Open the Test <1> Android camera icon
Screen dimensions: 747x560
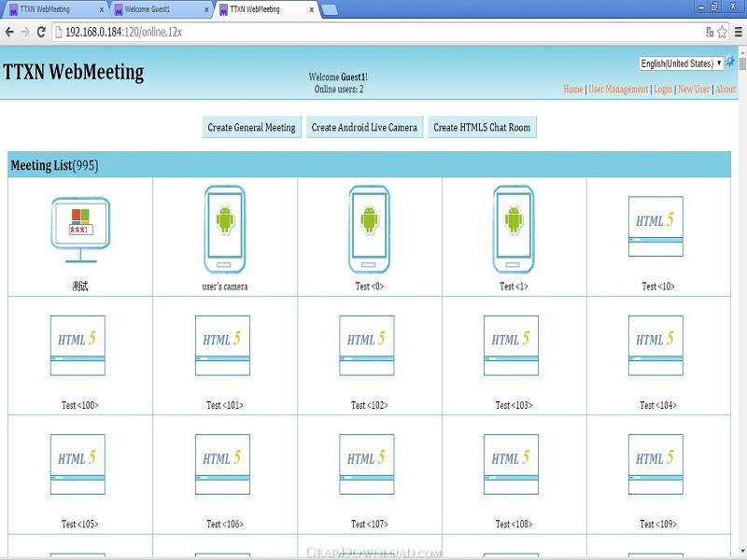click(x=514, y=229)
